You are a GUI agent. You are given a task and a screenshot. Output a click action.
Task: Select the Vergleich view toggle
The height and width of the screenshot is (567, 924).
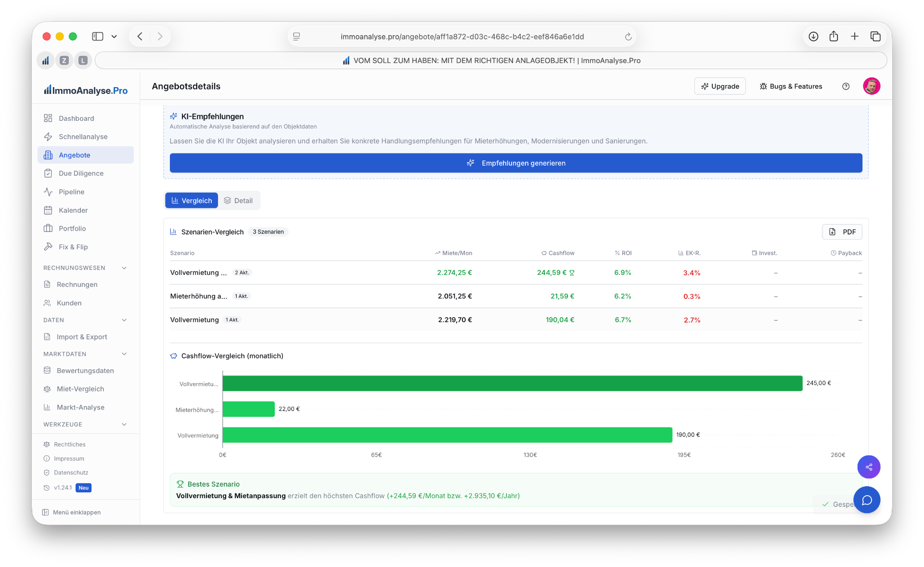192,201
